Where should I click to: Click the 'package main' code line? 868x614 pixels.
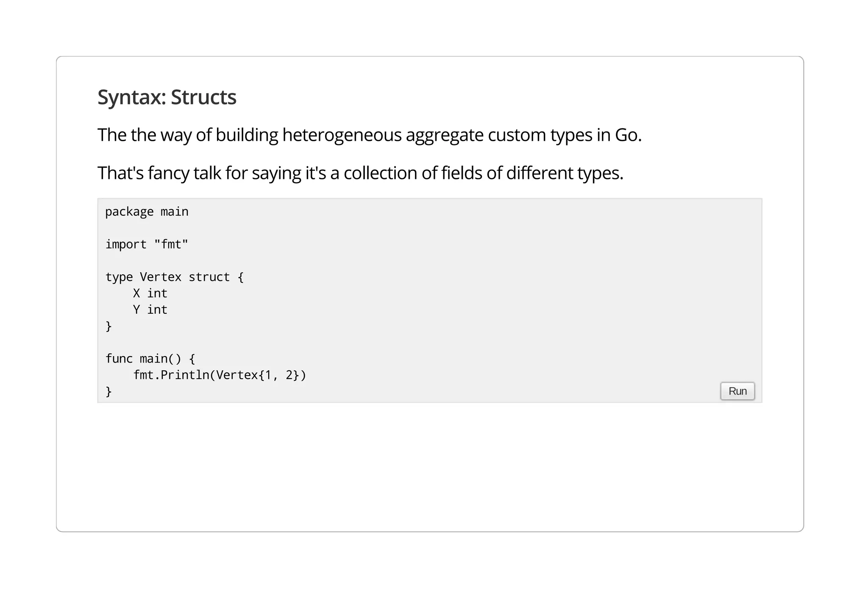(x=147, y=212)
